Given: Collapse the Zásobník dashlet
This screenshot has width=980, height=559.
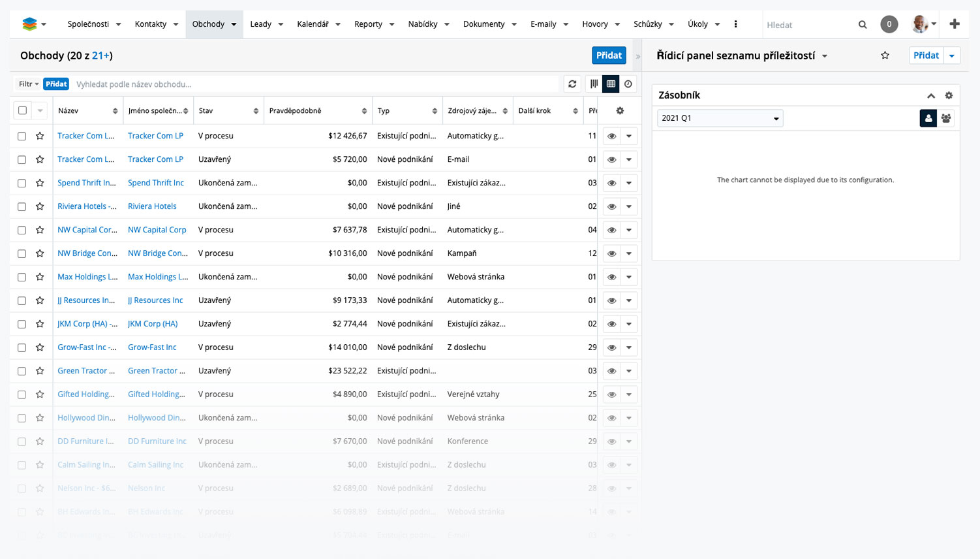Looking at the screenshot, I should pos(931,95).
